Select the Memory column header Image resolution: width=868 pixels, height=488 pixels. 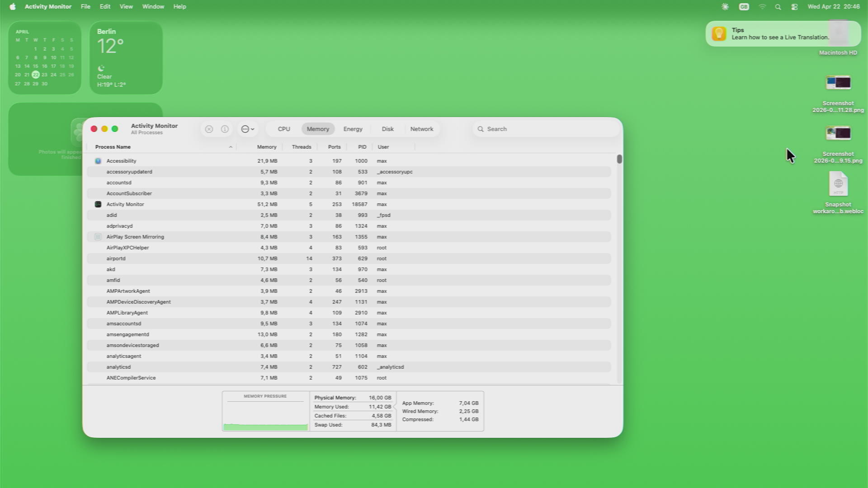tap(266, 146)
